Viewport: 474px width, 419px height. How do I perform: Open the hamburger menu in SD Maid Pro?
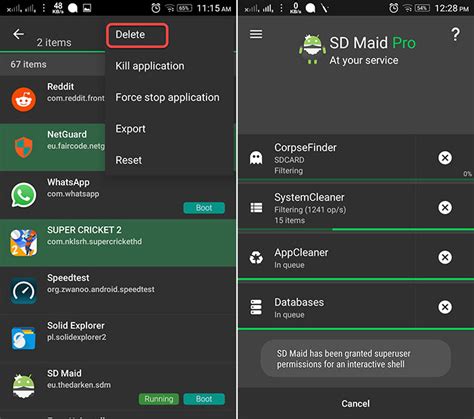click(256, 34)
